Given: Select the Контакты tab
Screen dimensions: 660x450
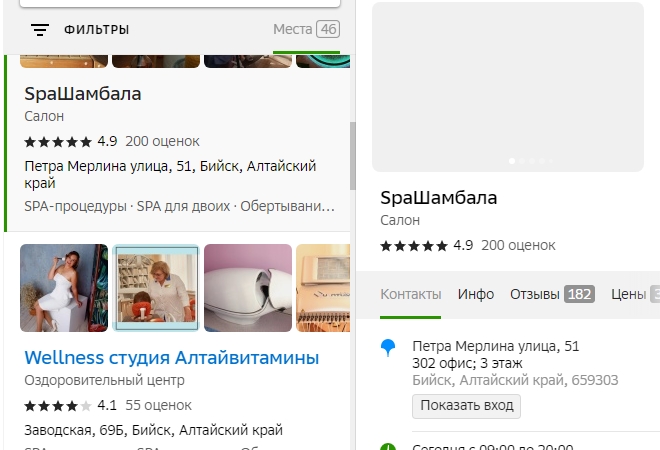Looking at the screenshot, I should coord(410,294).
